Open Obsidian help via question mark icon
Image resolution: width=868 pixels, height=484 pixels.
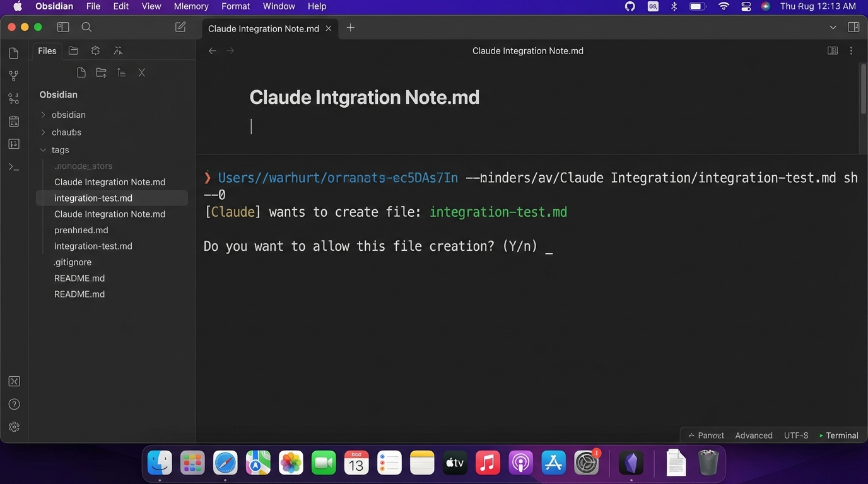[13, 404]
